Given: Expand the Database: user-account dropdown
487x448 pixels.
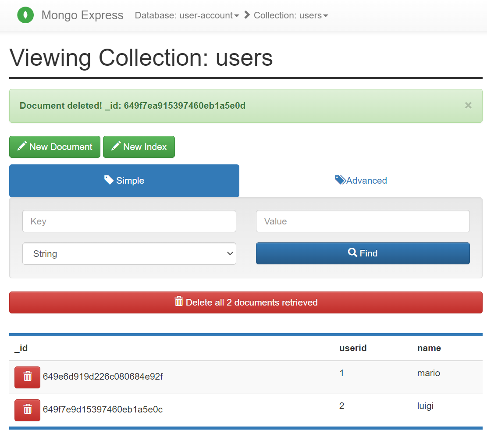Looking at the screenshot, I should (x=187, y=15).
